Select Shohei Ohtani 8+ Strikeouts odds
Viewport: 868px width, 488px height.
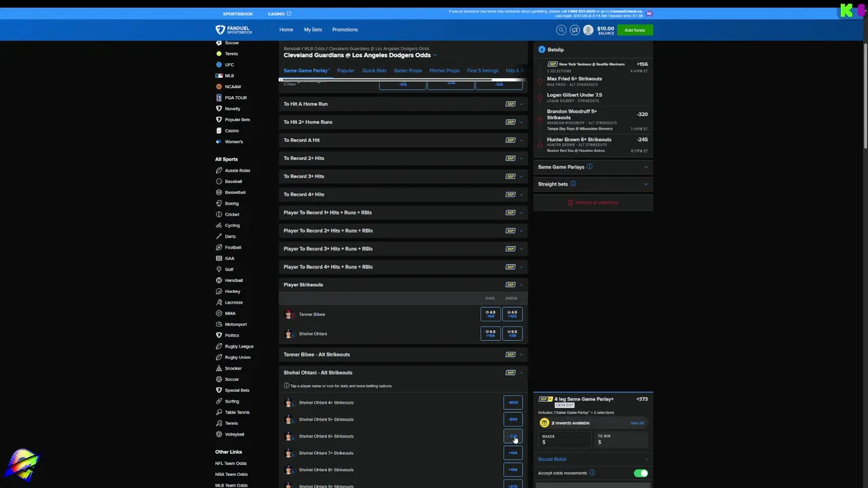513,470
